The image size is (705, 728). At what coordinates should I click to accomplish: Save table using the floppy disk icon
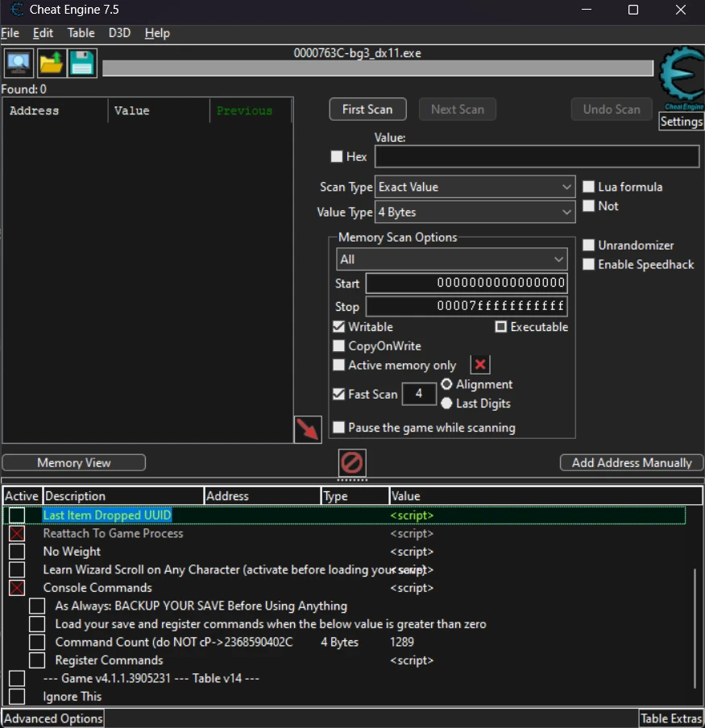pos(81,63)
